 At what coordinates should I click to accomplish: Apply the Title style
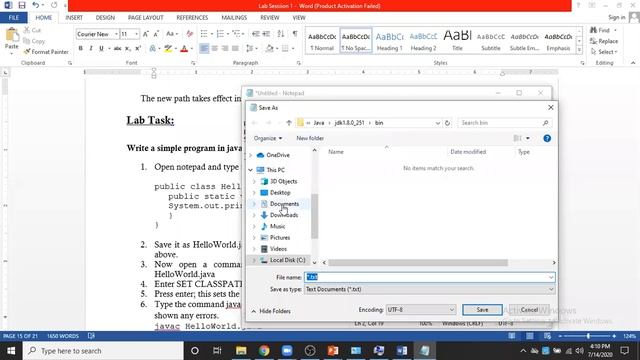tap(457, 41)
